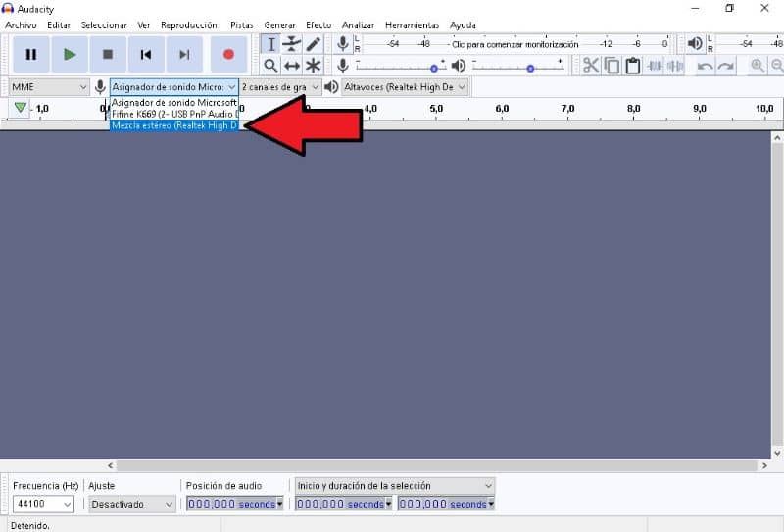
Task: Click the microphone icon beside recording volume slider
Action: click(x=342, y=66)
